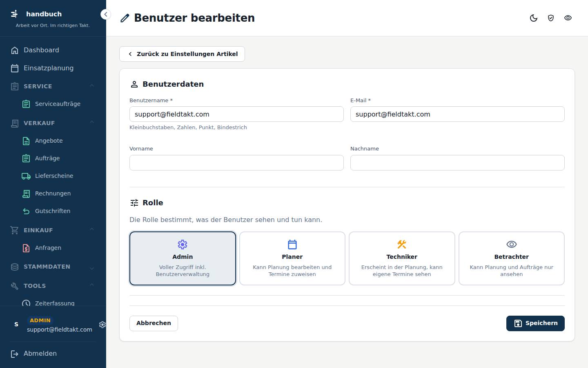Screen dimensions: 588x368
Task: Click the STAMMDATEN database icon
Action: pyautogui.click(x=15, y=267)
